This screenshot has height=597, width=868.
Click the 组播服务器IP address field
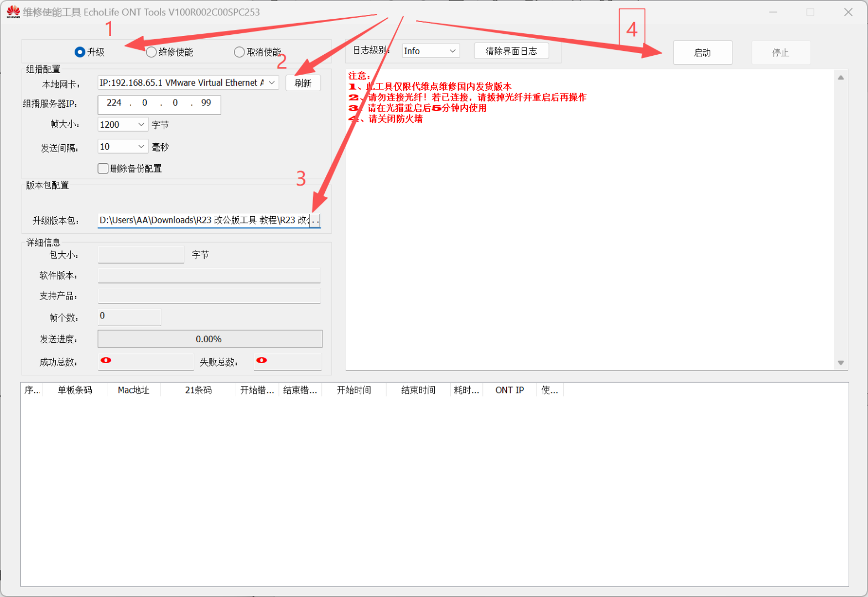pos(159,104)
